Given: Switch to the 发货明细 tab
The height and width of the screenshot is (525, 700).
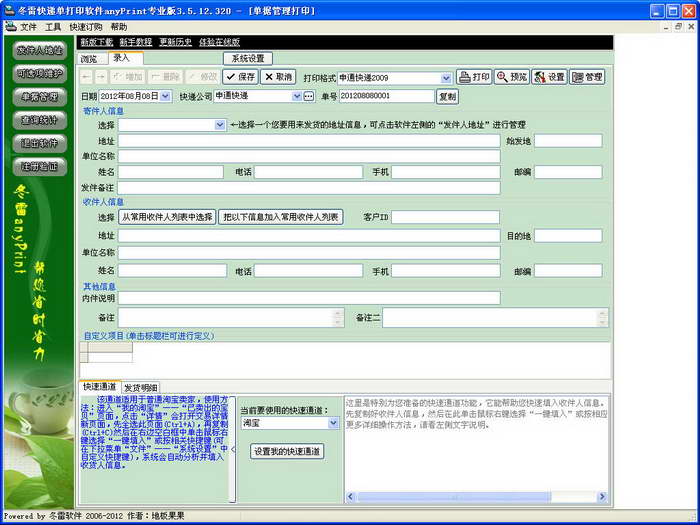Looking at the screenshot, I should [x=141, y=387].
